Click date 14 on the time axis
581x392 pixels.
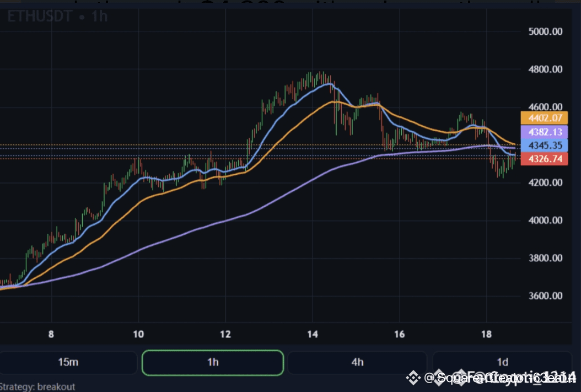pos(313,334)
